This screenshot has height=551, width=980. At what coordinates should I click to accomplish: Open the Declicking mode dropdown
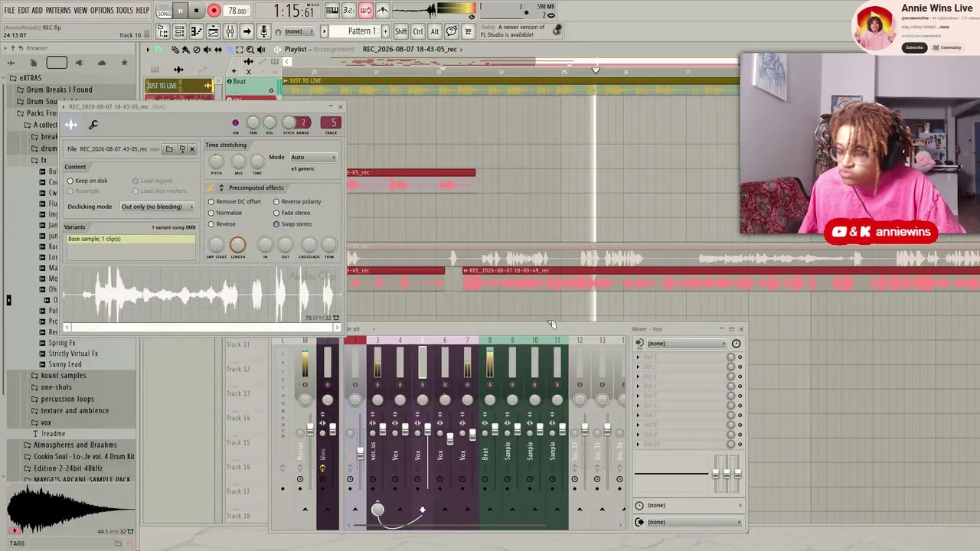[x=157, y=207]
